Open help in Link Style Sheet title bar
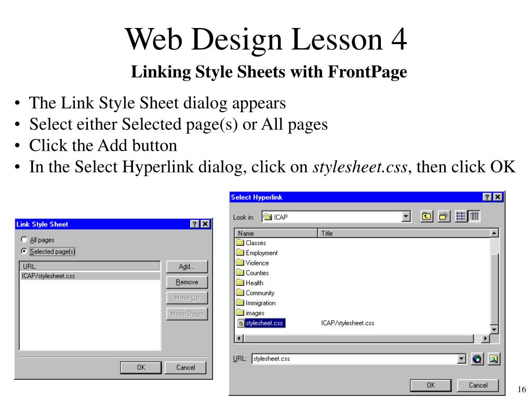The image size is (532, 399). 194,224
